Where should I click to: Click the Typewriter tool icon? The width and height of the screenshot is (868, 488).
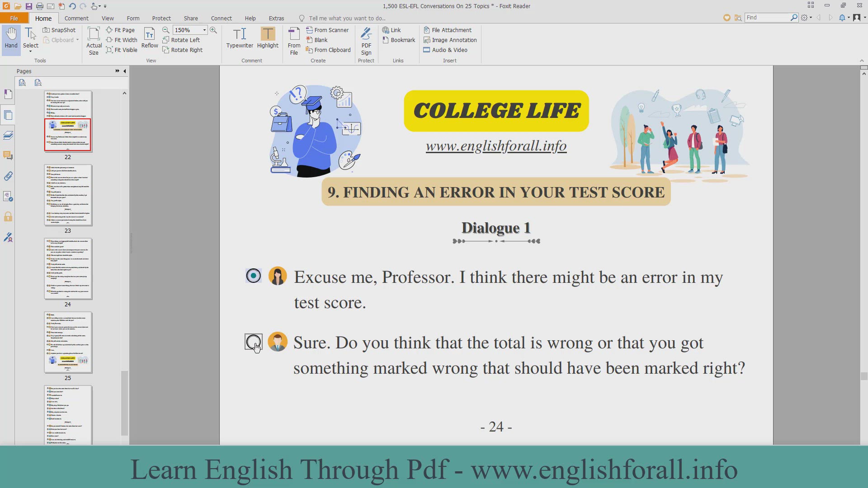(240, 34)
